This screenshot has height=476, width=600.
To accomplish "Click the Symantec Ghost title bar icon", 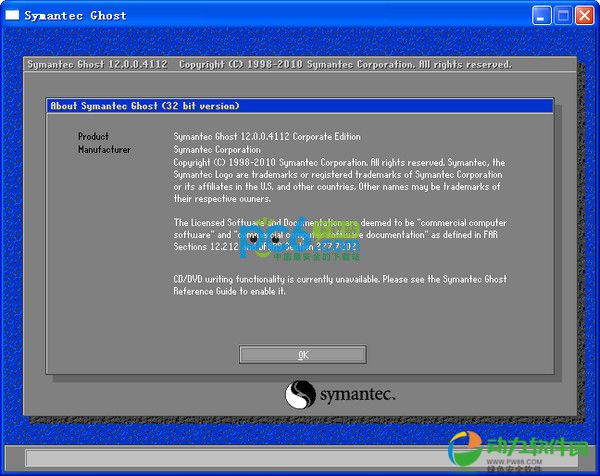I will coord(13,15).
